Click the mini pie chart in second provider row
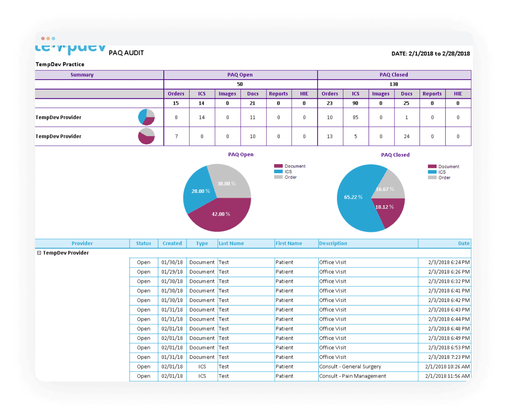The image size is (508, 420). coord(146,136)
